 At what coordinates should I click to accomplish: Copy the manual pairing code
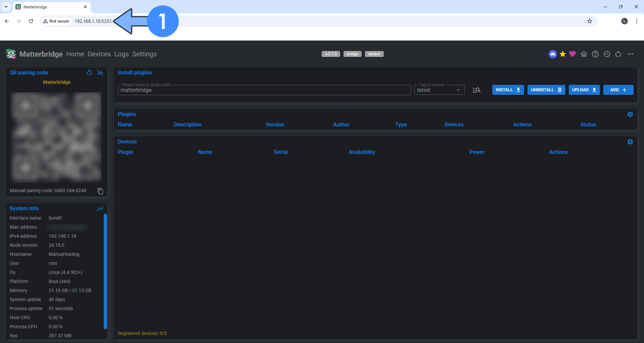[100, 191]
